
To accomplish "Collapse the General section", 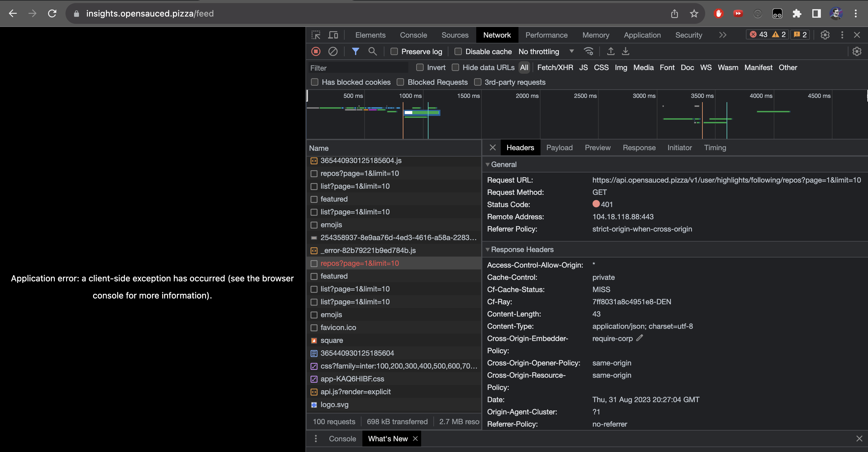I will pos(488,164).
